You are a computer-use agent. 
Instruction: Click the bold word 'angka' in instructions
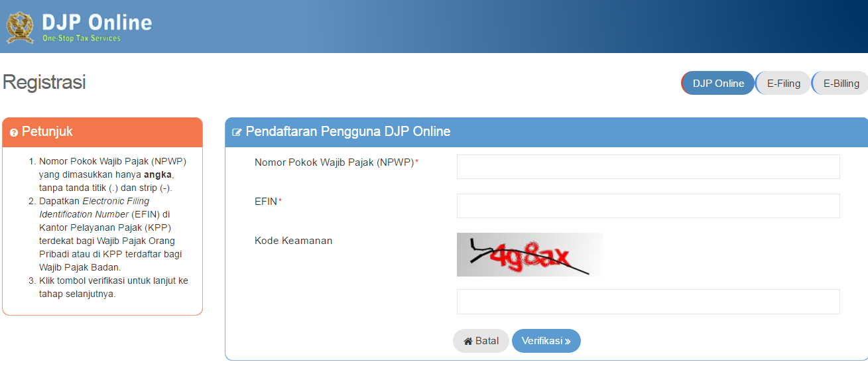[x=158, y=174]
